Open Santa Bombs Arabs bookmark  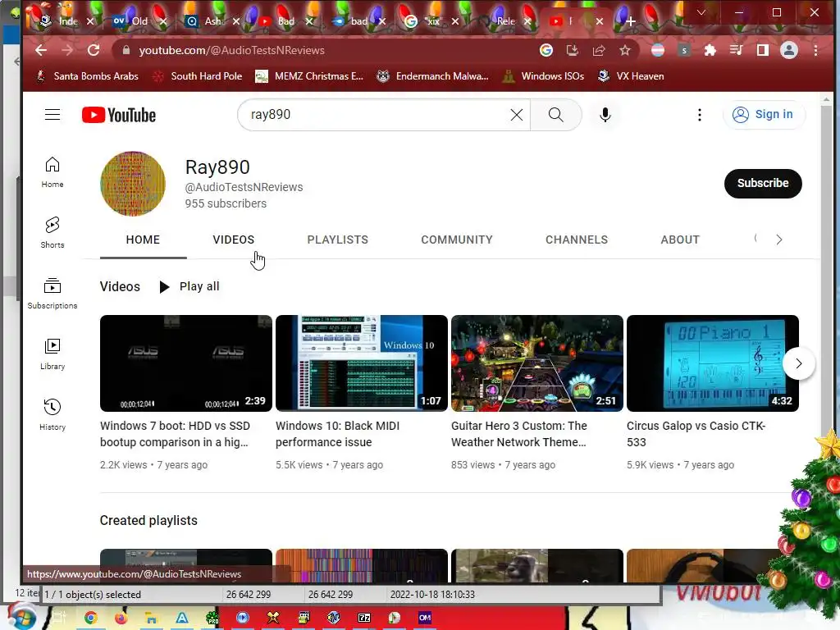(x=88, y=76)
